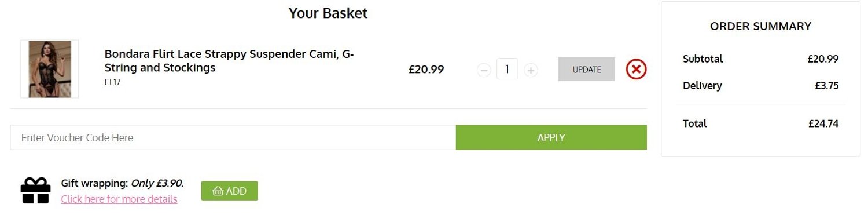Viewport: 868px width, 222px height.
Task: Click the product code EL17
Action: point(112,82)
